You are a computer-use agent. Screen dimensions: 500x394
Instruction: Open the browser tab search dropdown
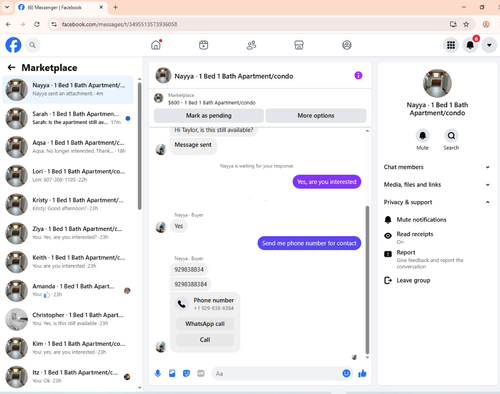click(7, 7)
